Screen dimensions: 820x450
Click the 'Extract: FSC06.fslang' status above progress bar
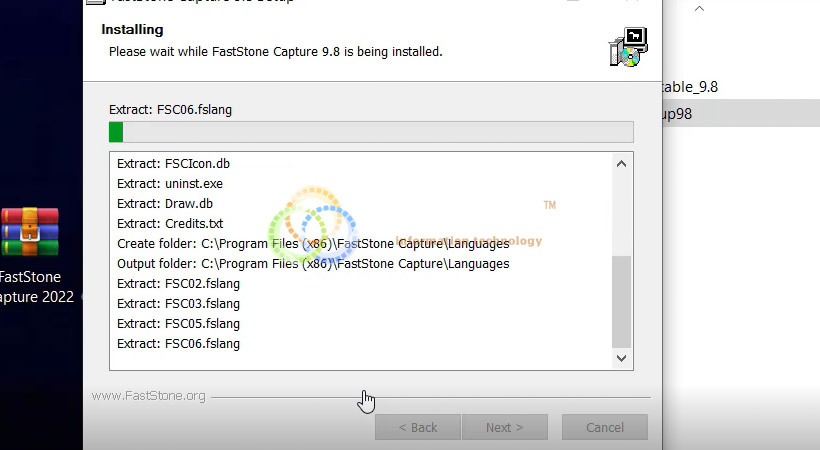[170, 110]
